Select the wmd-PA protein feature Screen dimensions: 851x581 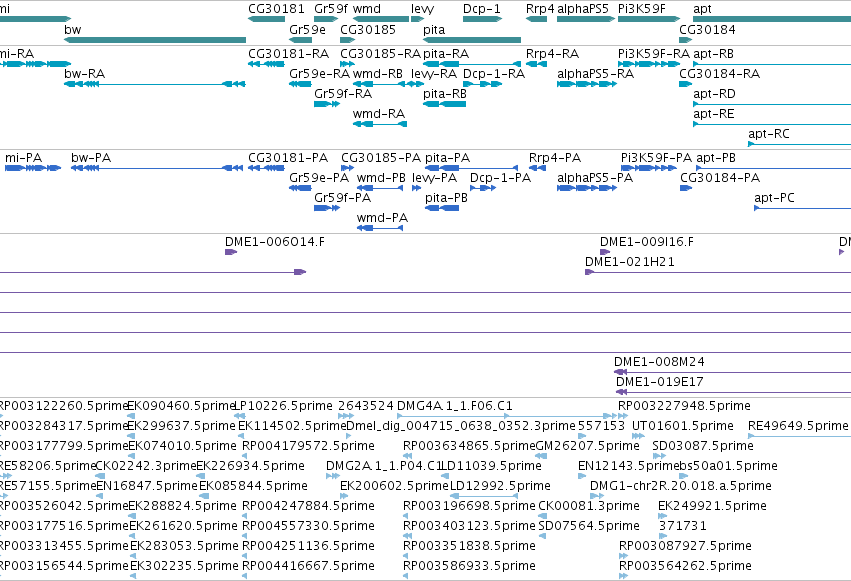coord(380,228)
